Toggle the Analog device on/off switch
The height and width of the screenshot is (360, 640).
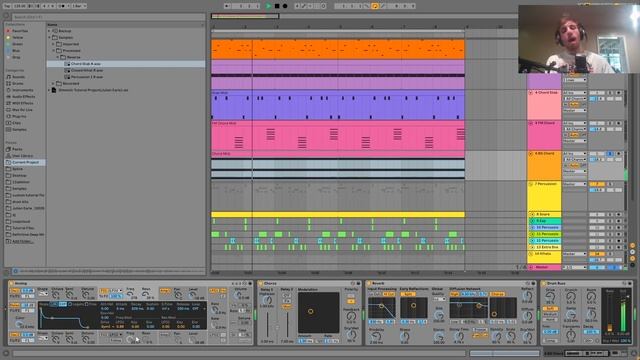pos(11,283)
